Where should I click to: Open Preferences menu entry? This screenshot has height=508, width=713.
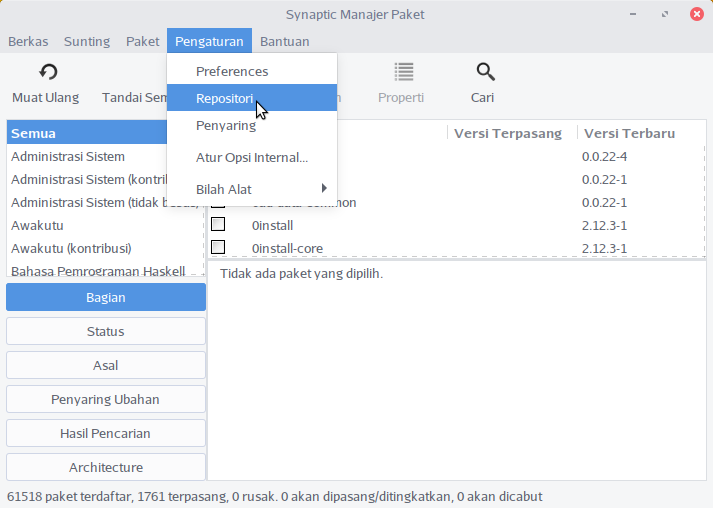tap(232, 72)
